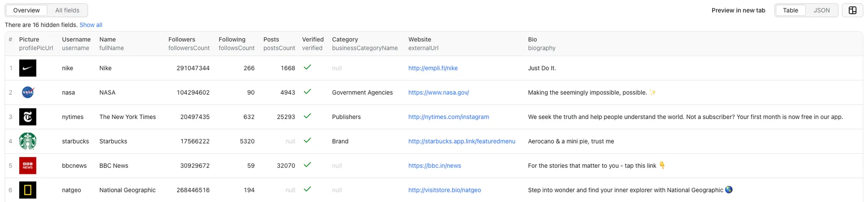Select bio 'Aerocano & a mini pie, trust me'
The height and width of the screenshot is (202, 868).
tap(571, 141)
